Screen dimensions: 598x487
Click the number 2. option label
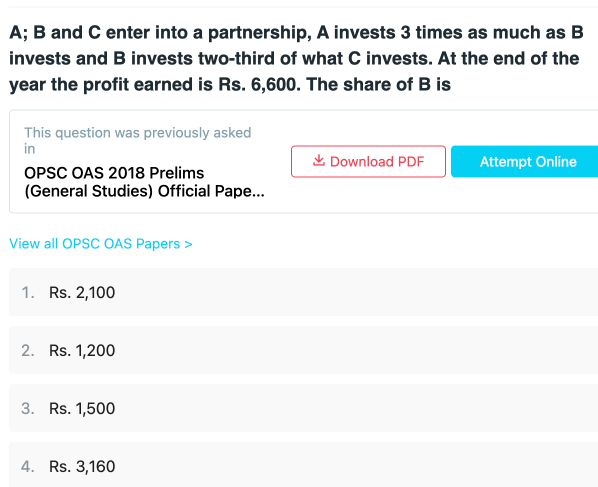tap(28, 350)
